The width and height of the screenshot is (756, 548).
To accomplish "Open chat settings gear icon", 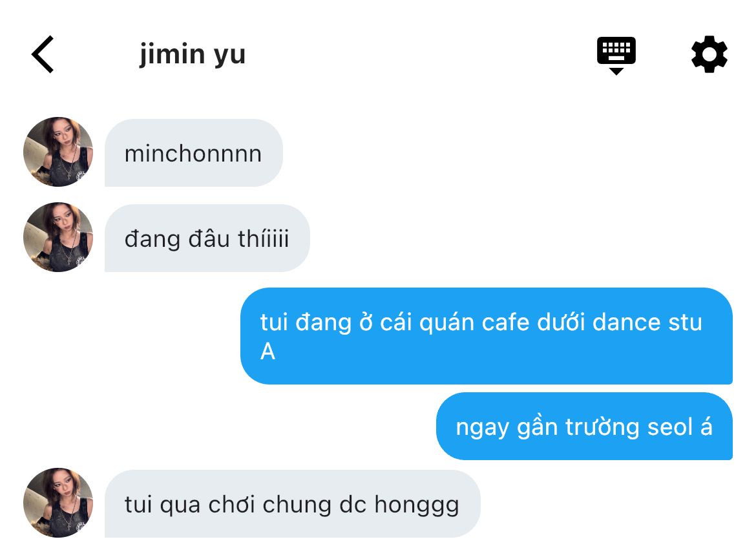I will (x=709, y=54).
